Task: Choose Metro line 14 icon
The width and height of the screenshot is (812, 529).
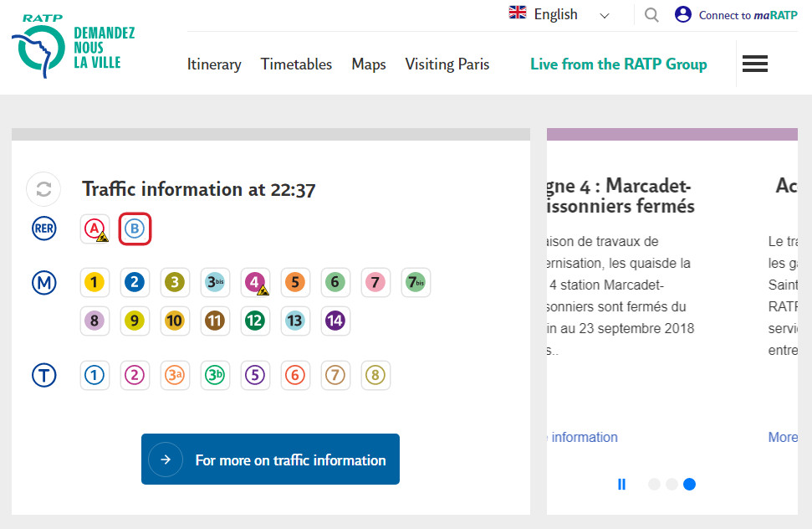Action: pos(335,321)
